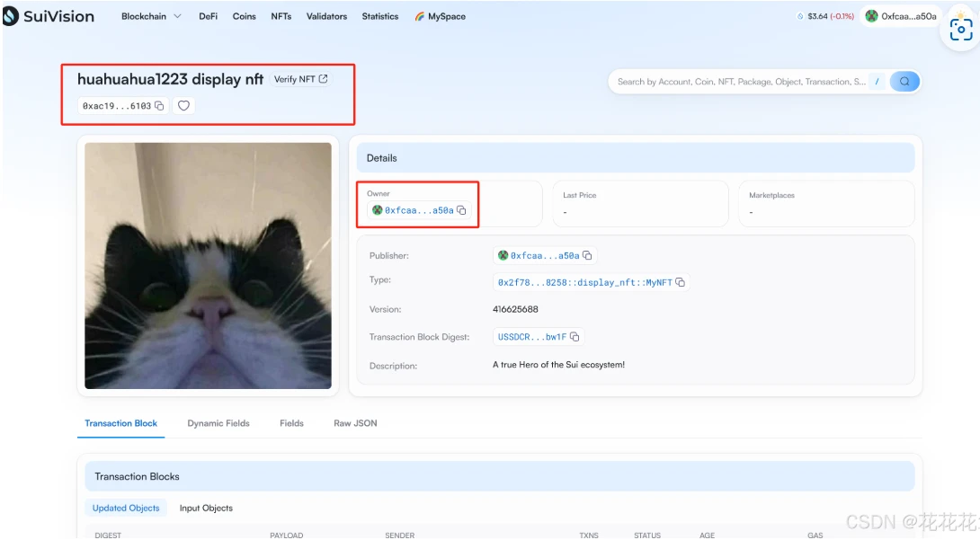Click into the search input field
980x540 pixels.
(742, 82)
